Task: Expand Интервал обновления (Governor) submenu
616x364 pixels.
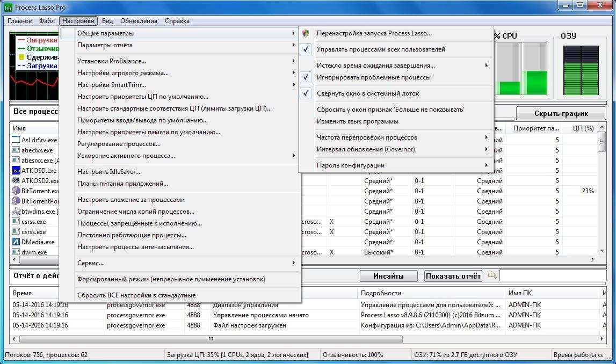Action: [x=396, y=149]
